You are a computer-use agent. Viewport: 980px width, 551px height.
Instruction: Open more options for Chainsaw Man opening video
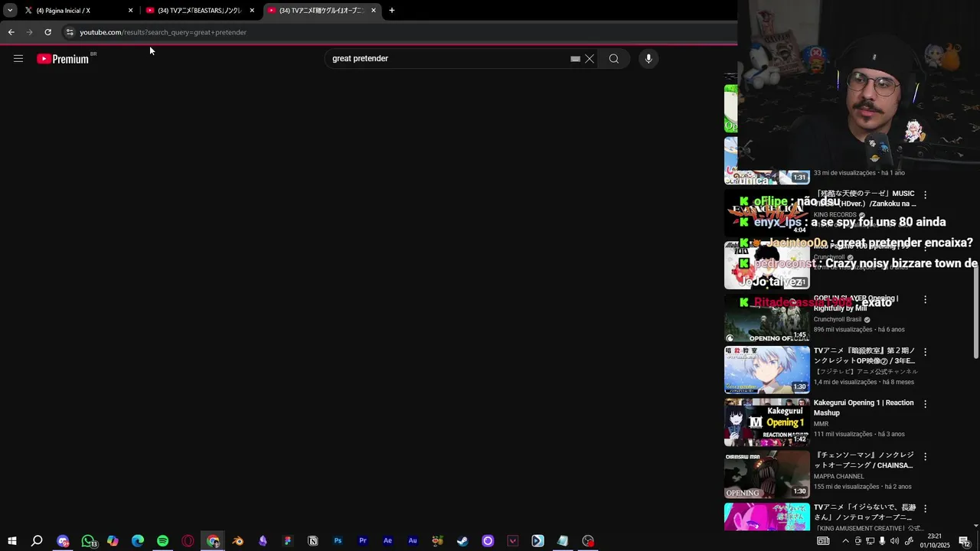(925, 457)
